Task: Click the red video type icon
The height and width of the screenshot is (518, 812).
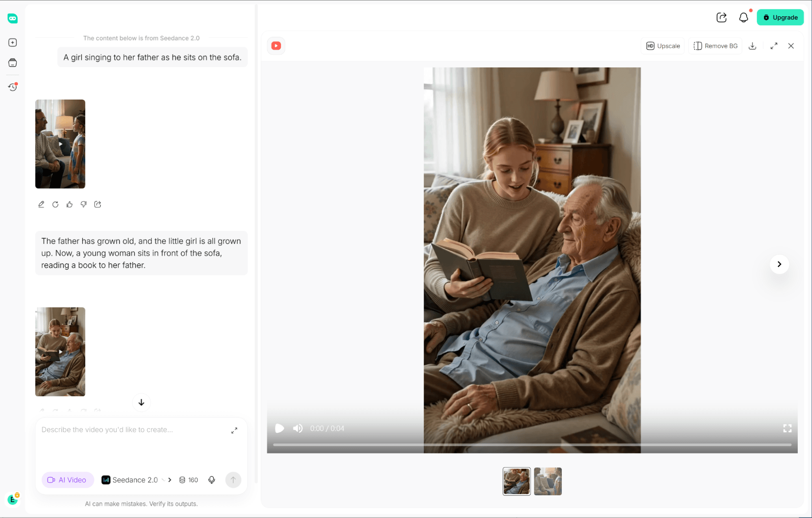Action: (x=276, y=46)
